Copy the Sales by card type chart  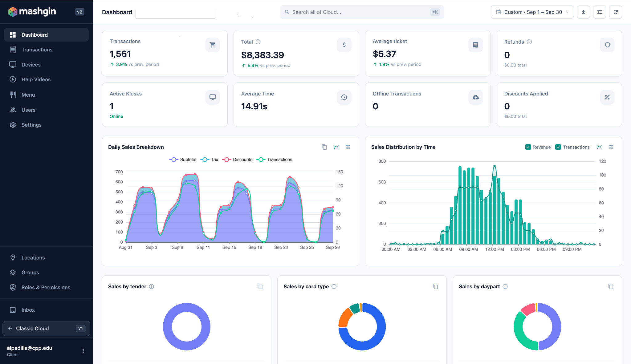pyautogui.click(x=435, y=286)
